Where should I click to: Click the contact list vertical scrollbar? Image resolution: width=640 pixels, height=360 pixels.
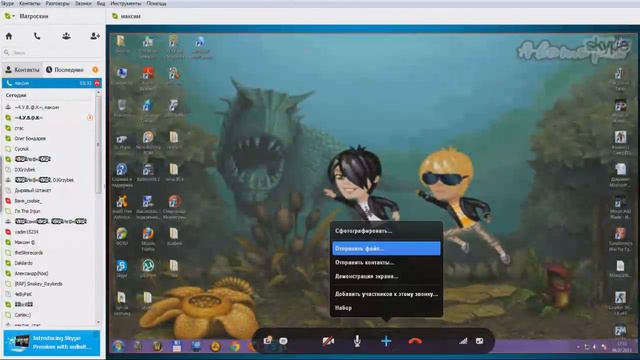tap(98, 145)
